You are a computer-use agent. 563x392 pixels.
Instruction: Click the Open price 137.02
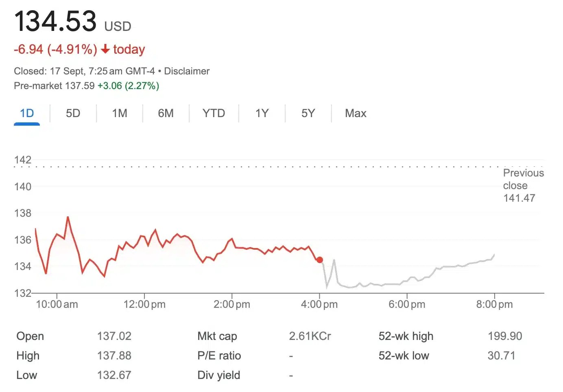click(x=114, y=336)
